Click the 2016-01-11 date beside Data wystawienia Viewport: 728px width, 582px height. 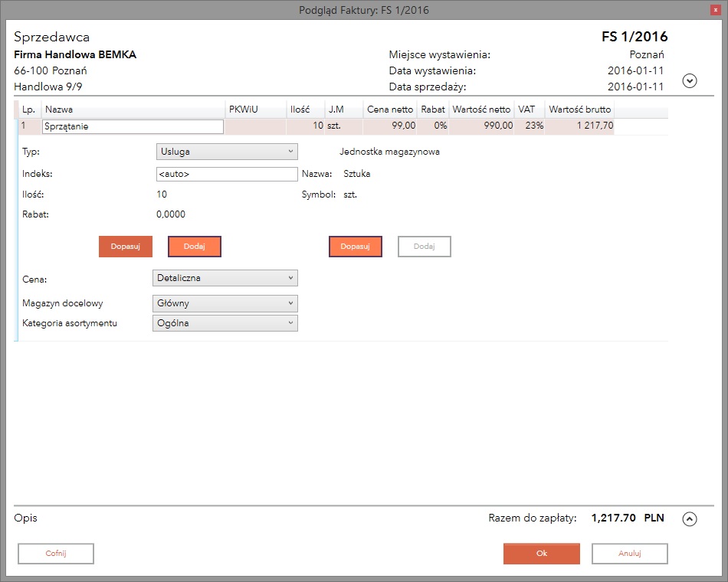click(635, 70)
